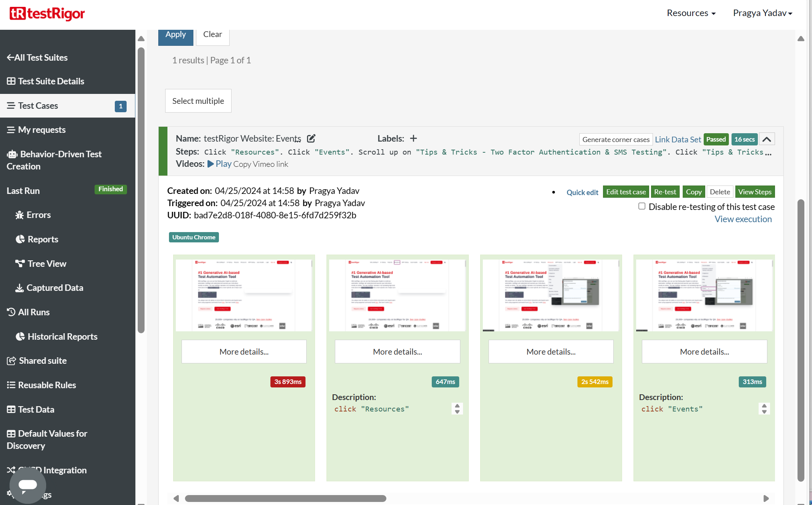Open first step screenshot thumbnail

[244, 295]
